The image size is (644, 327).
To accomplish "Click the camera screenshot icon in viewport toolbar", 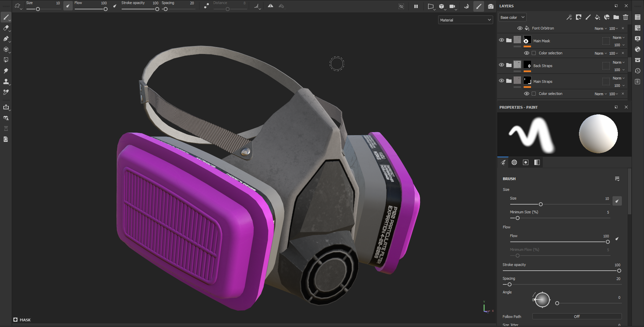I will (491, 6).
